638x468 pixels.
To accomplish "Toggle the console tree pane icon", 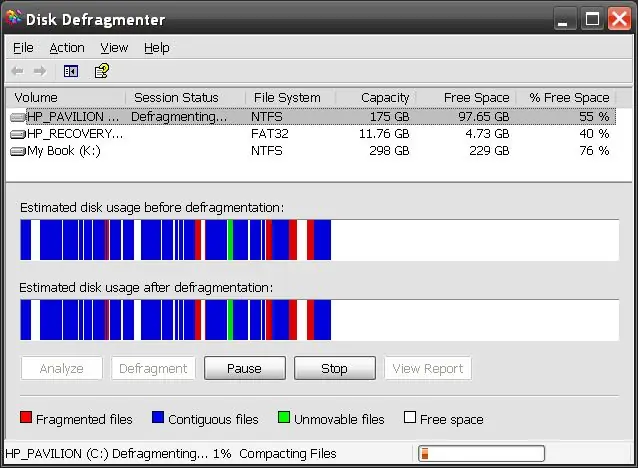I will click(71, 71).
